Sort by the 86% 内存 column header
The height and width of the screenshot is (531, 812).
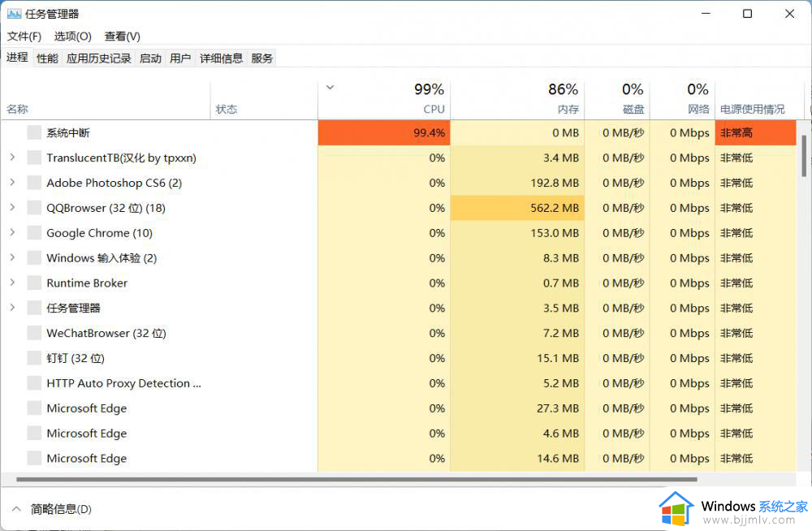tap(517, 101)
